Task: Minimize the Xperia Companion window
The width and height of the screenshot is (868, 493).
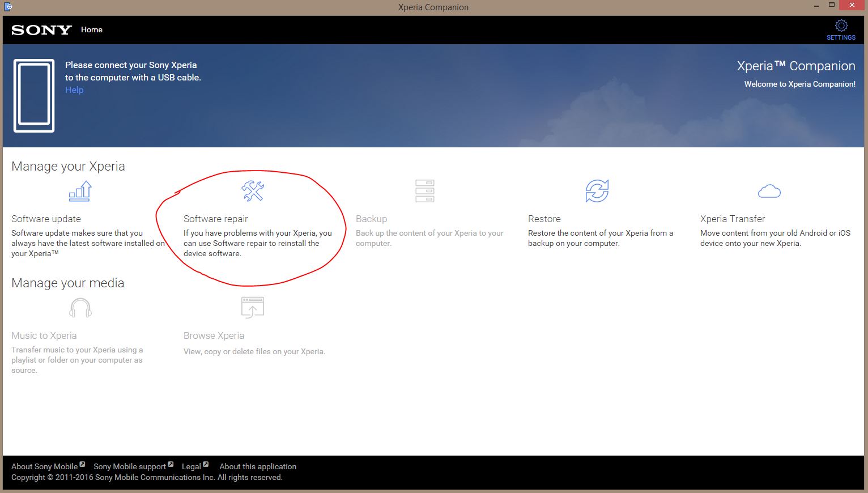Action: click(x=816, y=6)
